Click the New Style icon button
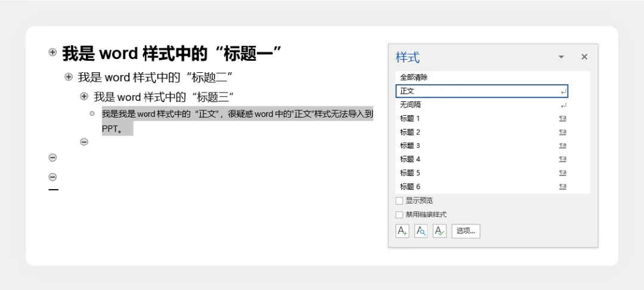 click(402, 231)
